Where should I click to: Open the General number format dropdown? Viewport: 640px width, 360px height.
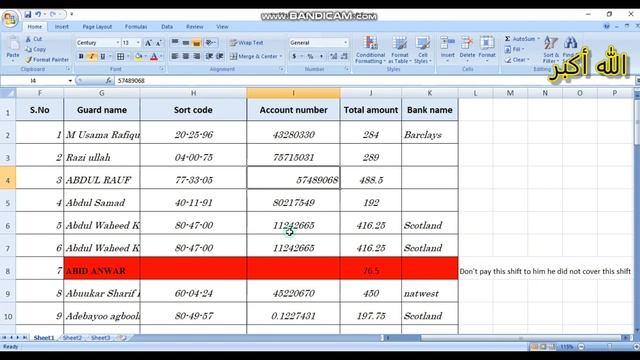coord(345,42)
